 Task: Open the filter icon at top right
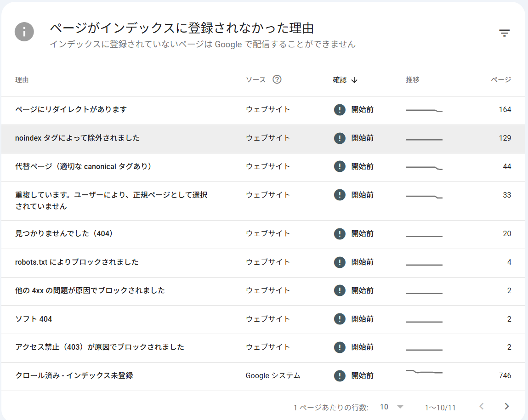click(x=504, y=33)
